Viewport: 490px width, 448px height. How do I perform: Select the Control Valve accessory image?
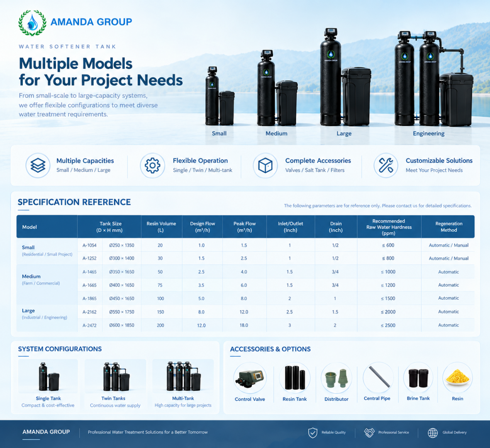250,378
